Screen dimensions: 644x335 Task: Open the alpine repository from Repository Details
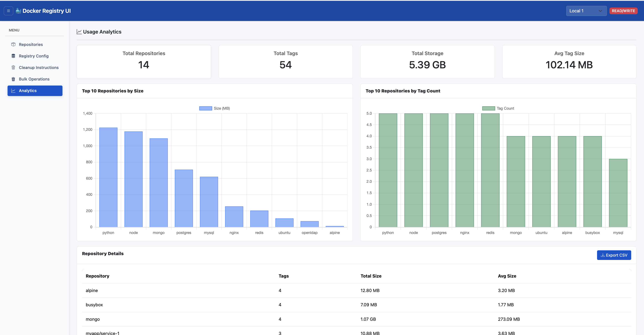tap(92, 290)
